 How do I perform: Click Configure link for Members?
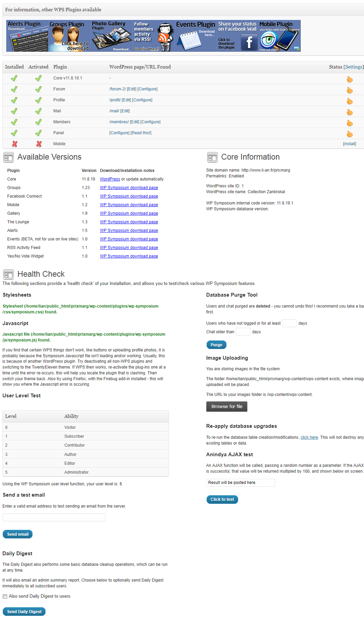[151, 122]
